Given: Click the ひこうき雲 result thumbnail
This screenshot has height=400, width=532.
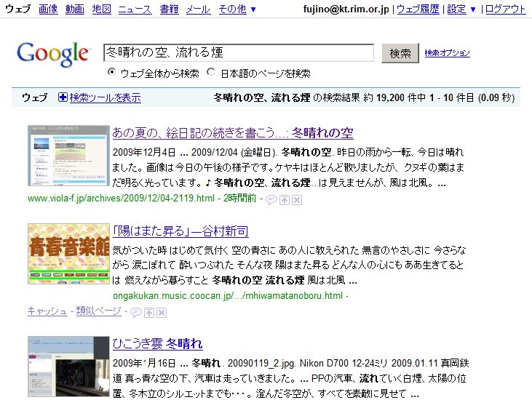Looking at the screenshot, I should [68, 367].
